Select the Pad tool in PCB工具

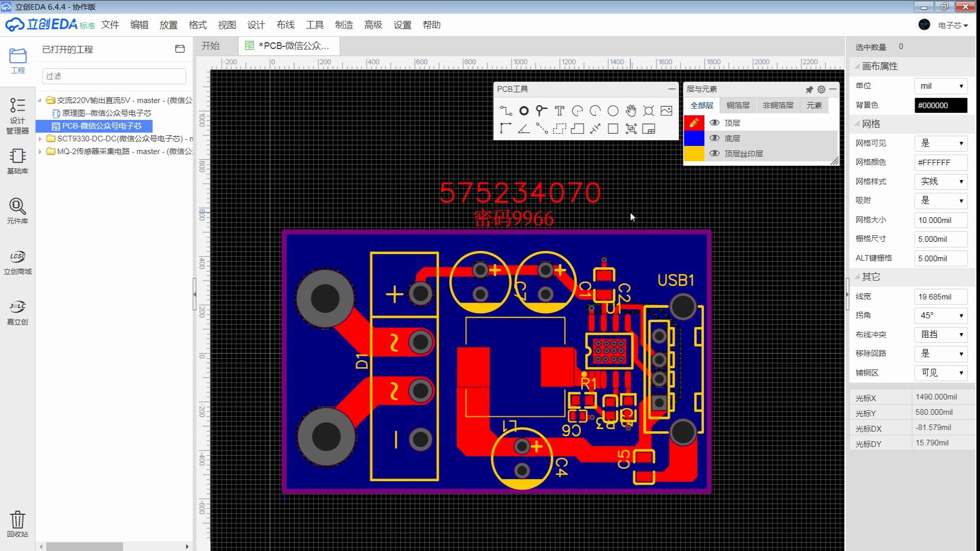tap(524, 111)
